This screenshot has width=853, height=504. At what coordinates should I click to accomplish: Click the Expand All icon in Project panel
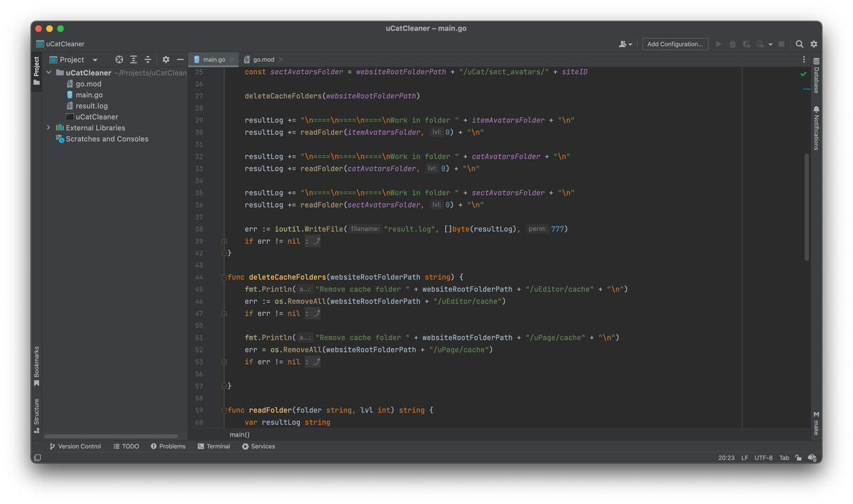coord(134,60)
